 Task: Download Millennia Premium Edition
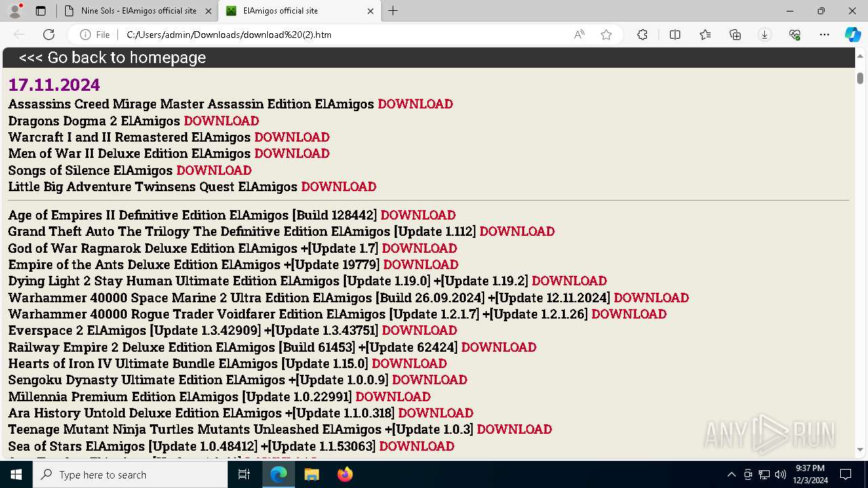393,396
